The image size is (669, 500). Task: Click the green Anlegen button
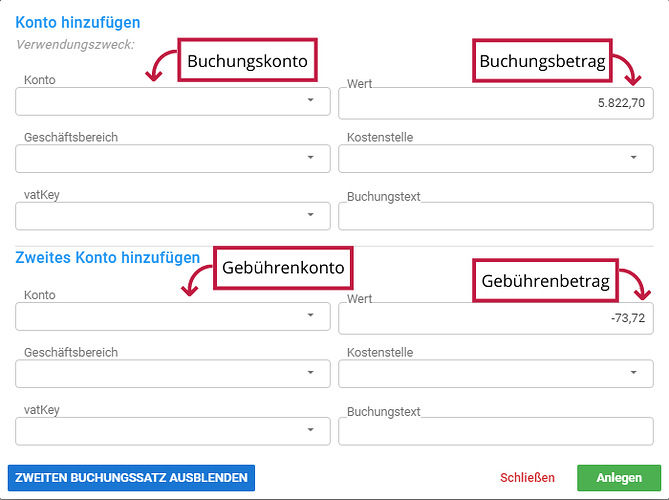pos(619,478)
